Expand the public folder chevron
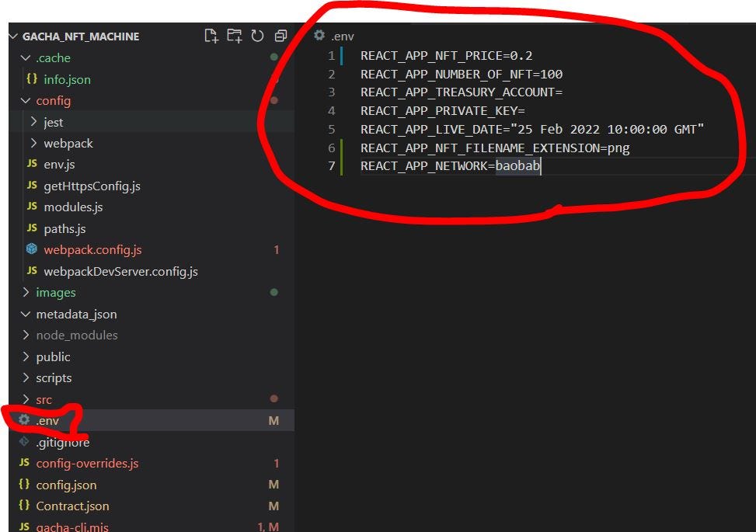 [x=26, y=356]
